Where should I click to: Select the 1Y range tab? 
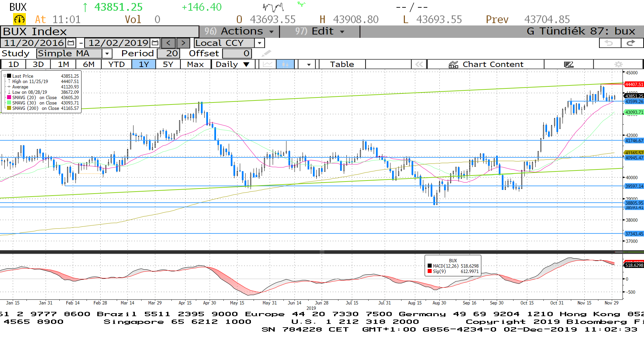[x=144, y=64]
